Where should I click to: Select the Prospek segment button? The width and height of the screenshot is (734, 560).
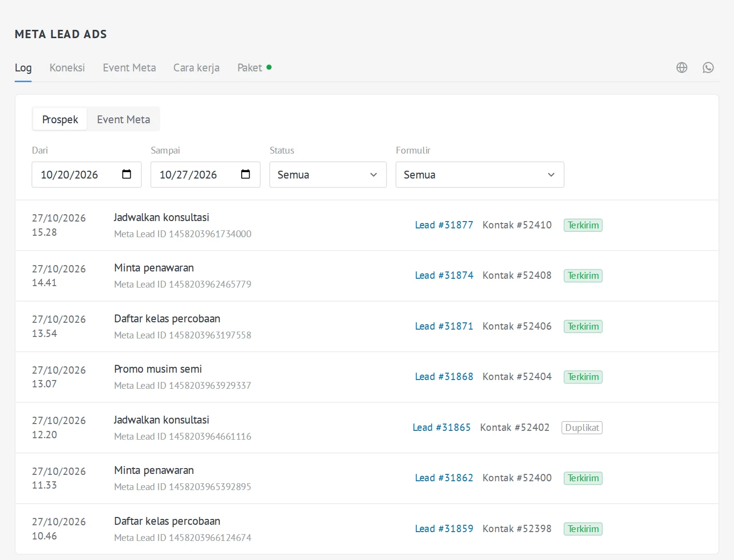[60, 119]
